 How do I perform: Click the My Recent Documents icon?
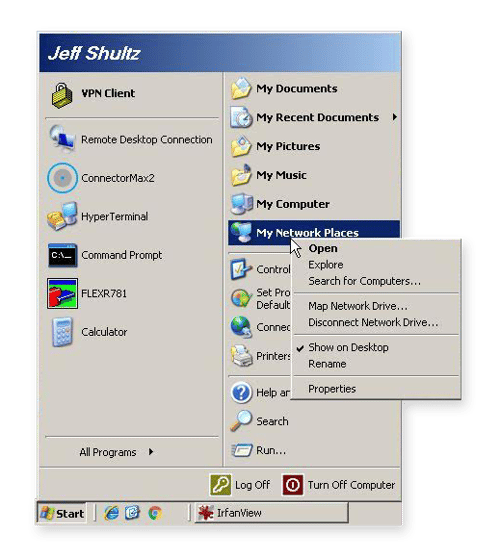[x=241, y=117]
